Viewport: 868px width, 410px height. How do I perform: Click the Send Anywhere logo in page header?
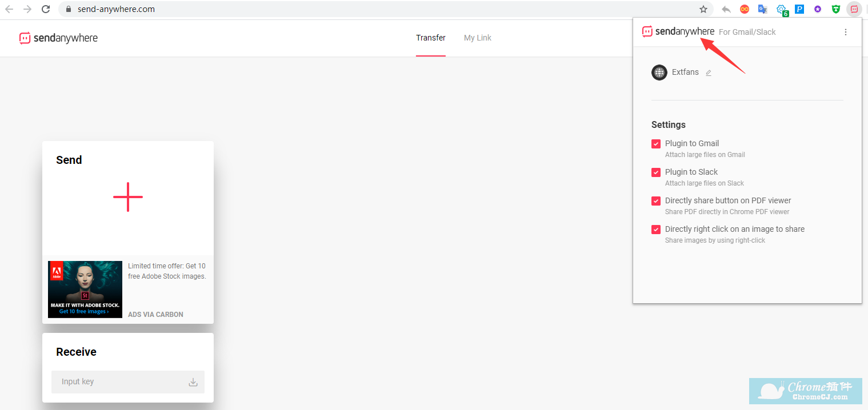(58, 38)
